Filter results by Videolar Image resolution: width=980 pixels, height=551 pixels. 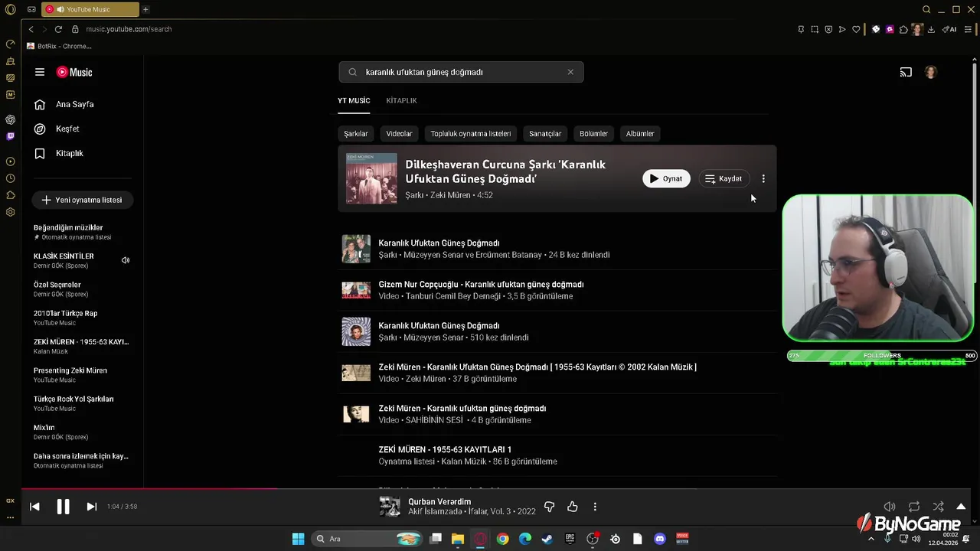click(x=399, y=133)
